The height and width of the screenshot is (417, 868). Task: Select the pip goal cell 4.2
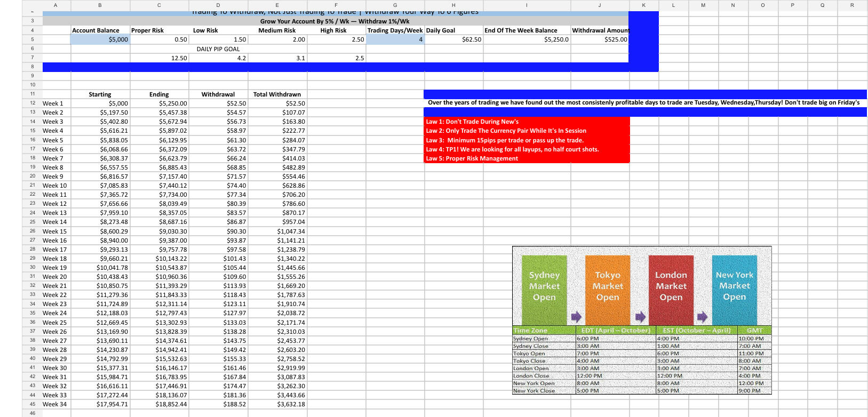[x=218, y=58]
